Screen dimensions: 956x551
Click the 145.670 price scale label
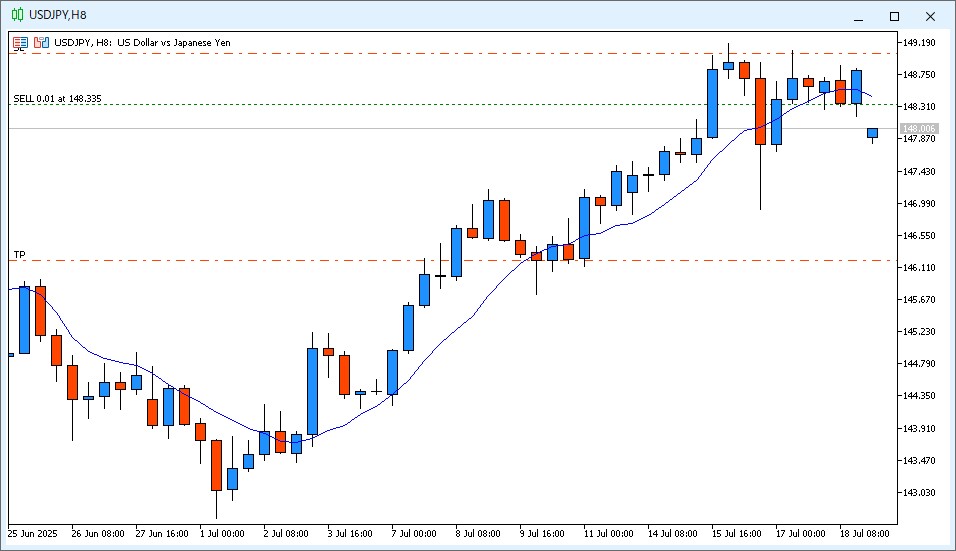pyautogui.click(x=919, y=300)
